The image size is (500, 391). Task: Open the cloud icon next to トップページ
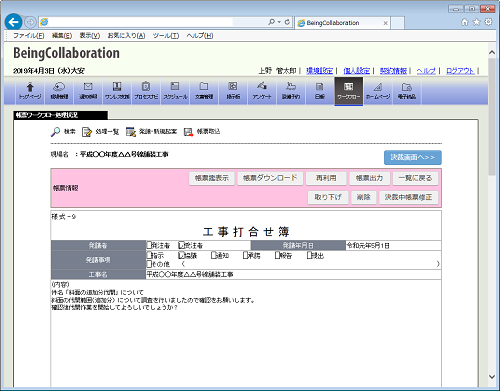[59, 91]
